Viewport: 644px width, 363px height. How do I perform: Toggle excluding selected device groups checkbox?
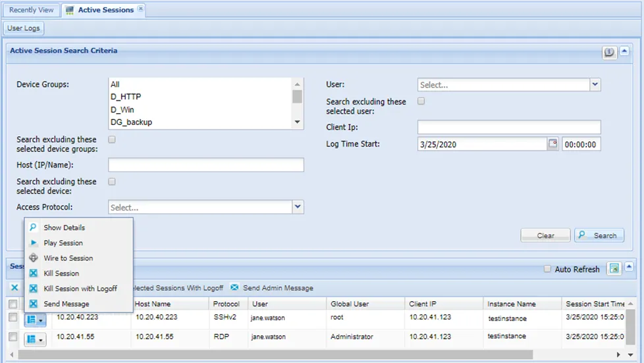112,139
